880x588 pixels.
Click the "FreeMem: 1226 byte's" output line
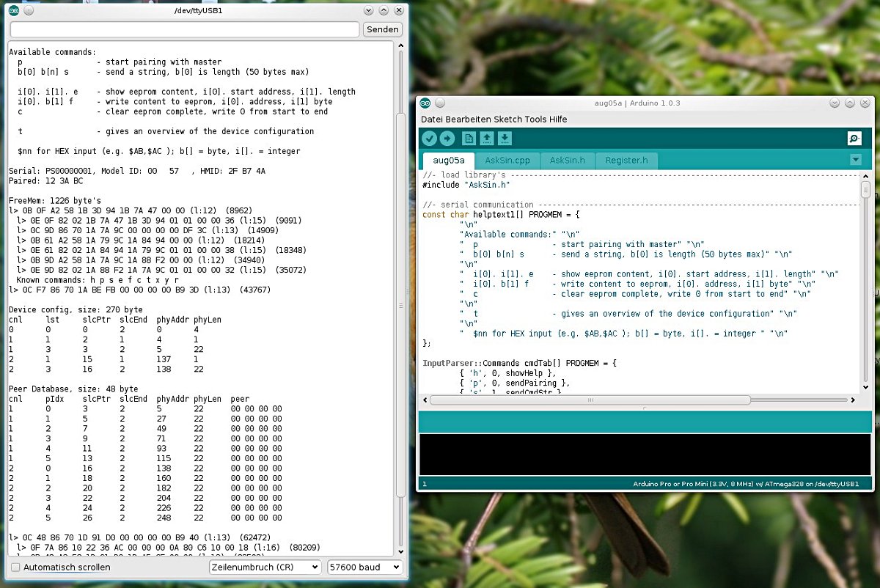click(55, 200)
